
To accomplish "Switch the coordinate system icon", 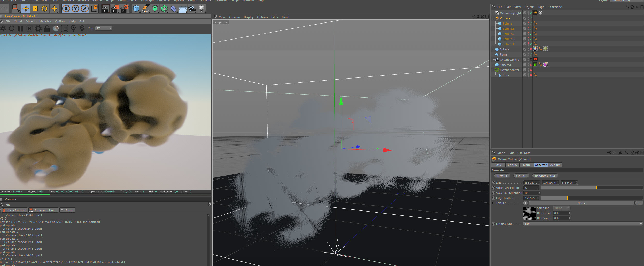I will click(94, 9).
